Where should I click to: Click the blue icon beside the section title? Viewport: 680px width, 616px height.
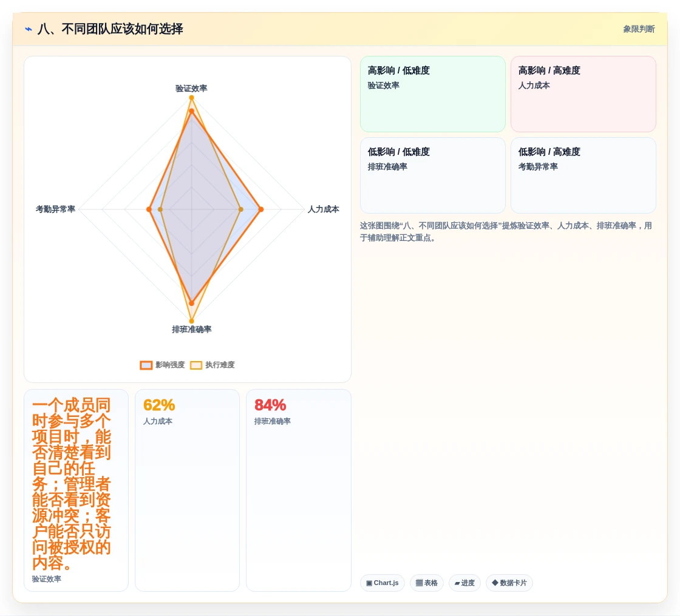[x=28, y=29]
